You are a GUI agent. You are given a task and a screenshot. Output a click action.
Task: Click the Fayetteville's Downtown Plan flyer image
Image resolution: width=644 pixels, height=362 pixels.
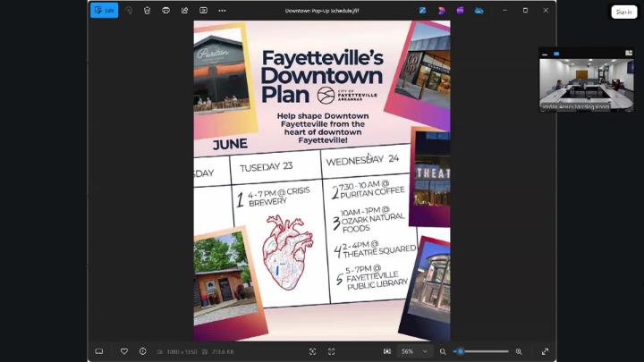[x=322, y=181]
